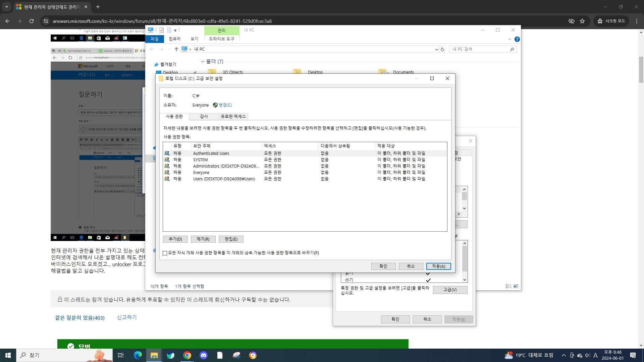Switch to the 감사 tab

(x=204, y=116)
